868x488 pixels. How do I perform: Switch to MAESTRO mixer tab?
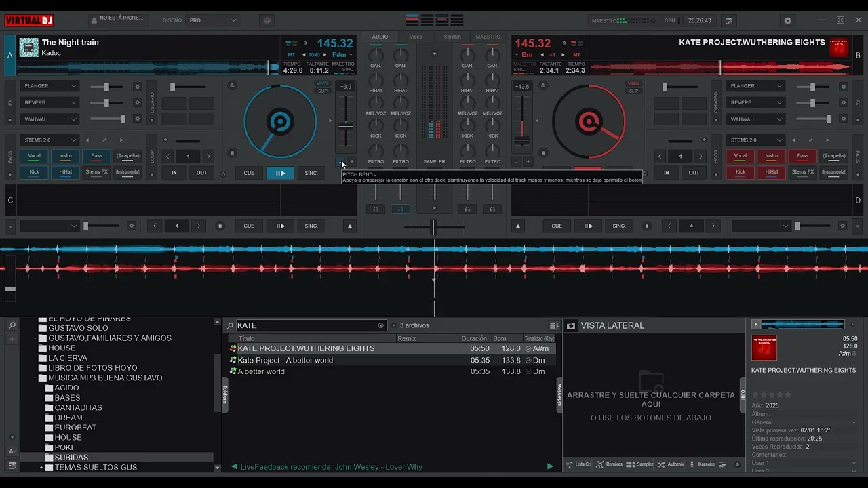pyautogui.click(x=488, y=37)
